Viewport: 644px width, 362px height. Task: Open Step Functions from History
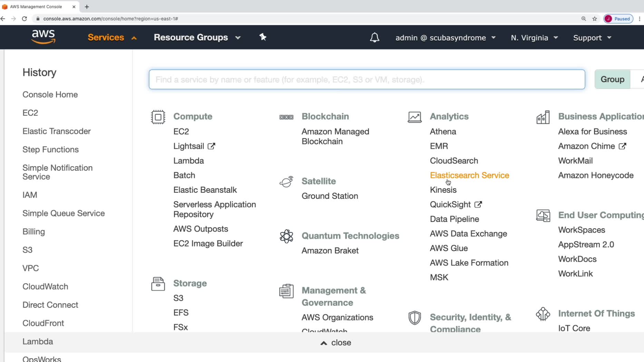pos(50,149)
